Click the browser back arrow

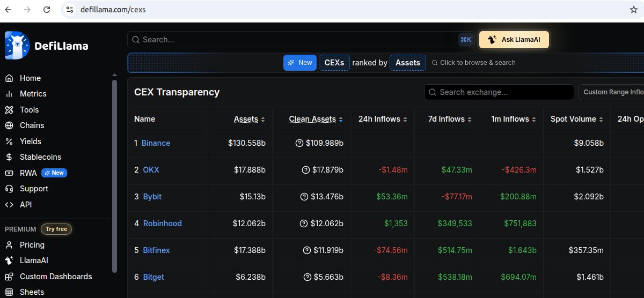pos(8,10)
